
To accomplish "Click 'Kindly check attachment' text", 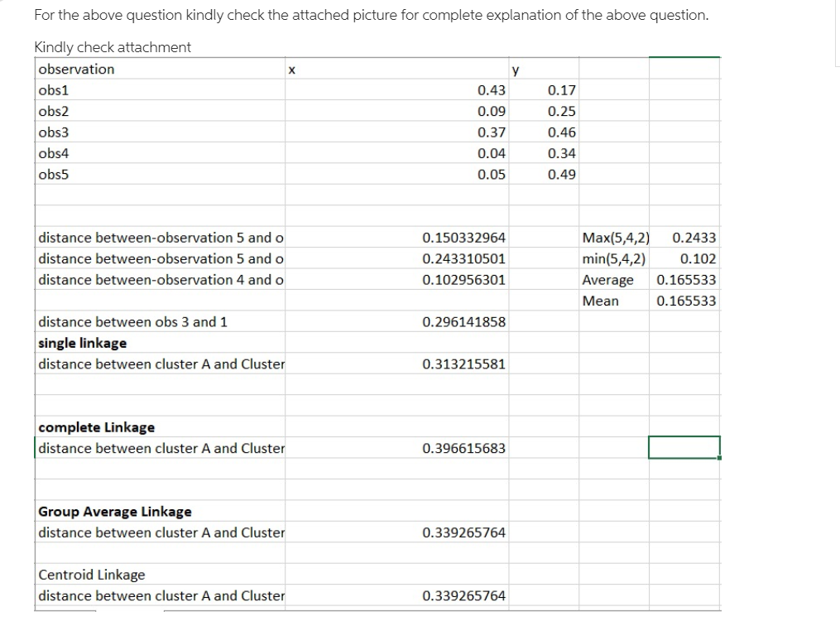I will click(113, 47).
